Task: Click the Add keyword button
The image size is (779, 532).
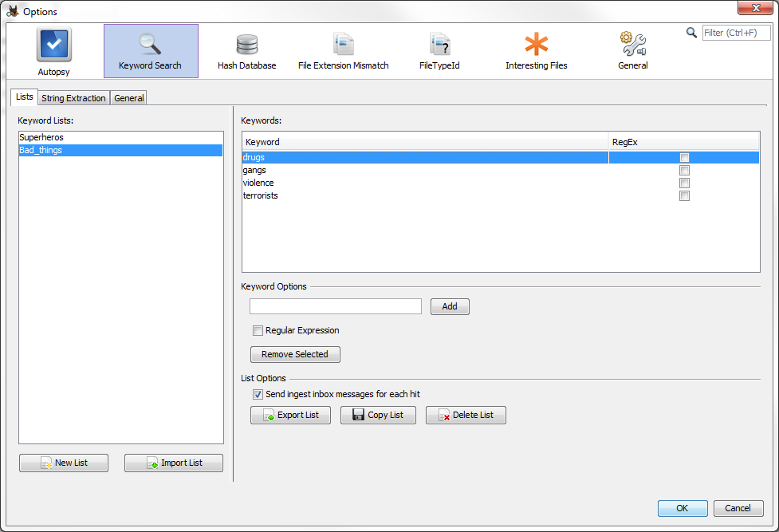Action: pos(450,306)
